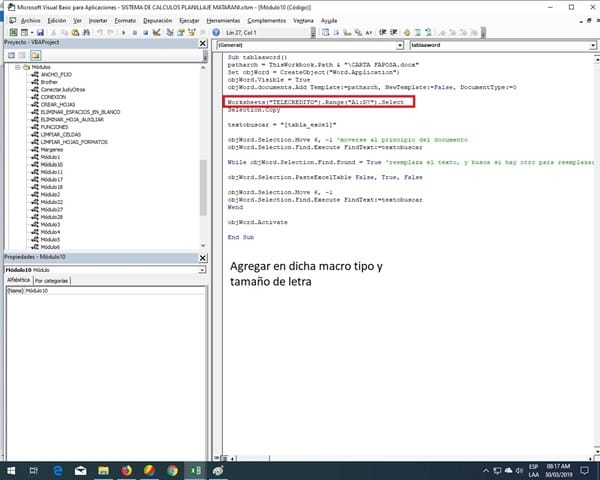Open the Chrome icon in the taskbar
Viewport: 600px width, 480px height.
[x=172, y=469]
